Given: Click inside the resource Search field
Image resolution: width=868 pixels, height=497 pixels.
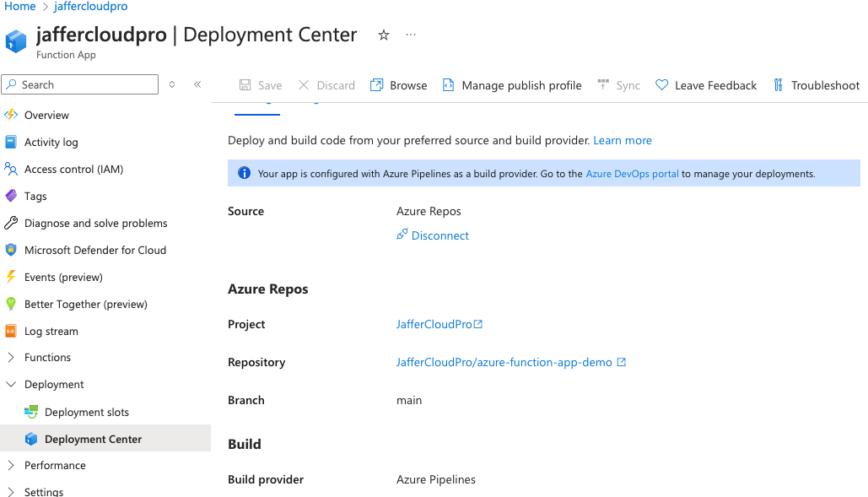Looking at the screenshot, I should pyautogui.click(x=79, y=84).
